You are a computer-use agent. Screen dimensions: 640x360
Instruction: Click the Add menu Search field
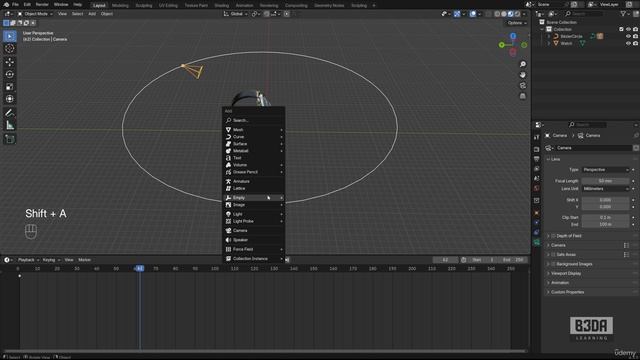point(253,120)
